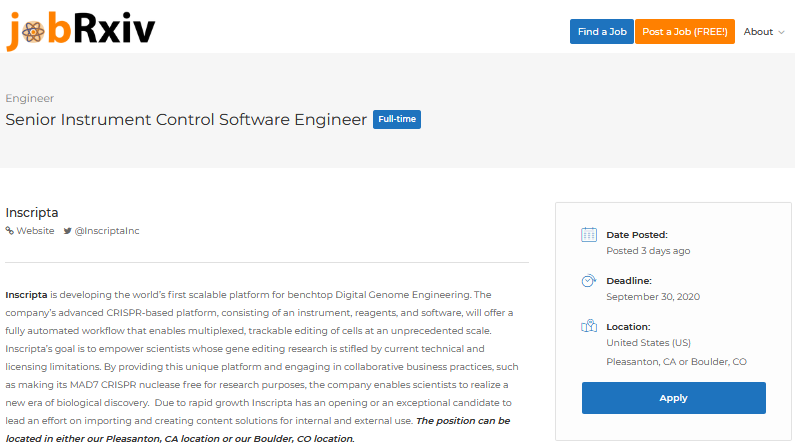Click the Twitter bird icon

[67, 231]
